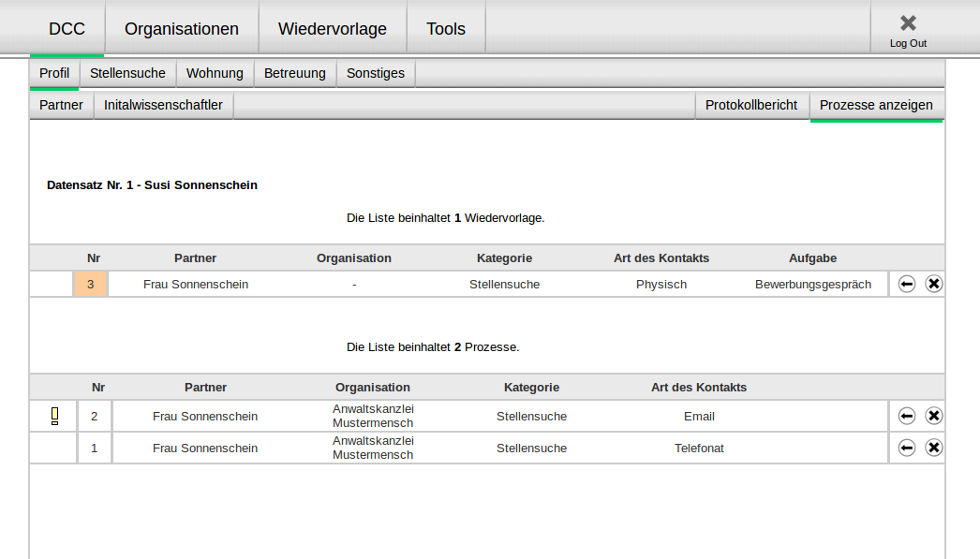
Task: Open the Organisationen menu
Action: pyautogui.click(x=182, y=29)
